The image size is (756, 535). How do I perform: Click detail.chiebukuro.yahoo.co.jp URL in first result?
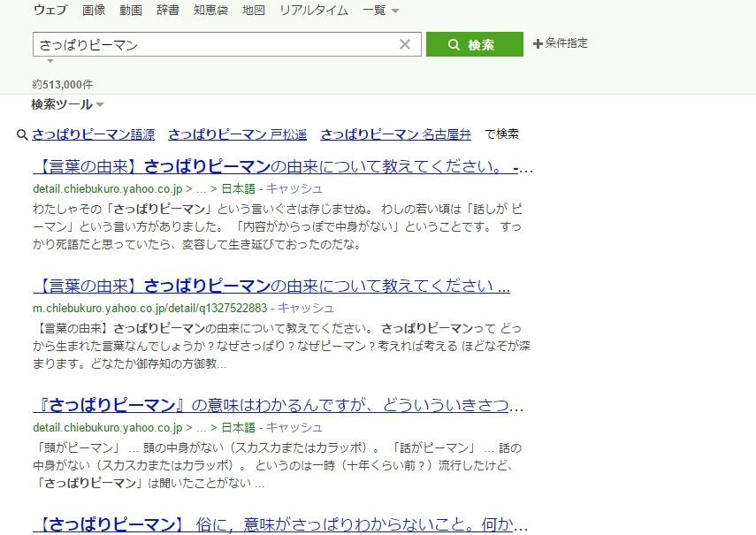[x=108, y=189]
